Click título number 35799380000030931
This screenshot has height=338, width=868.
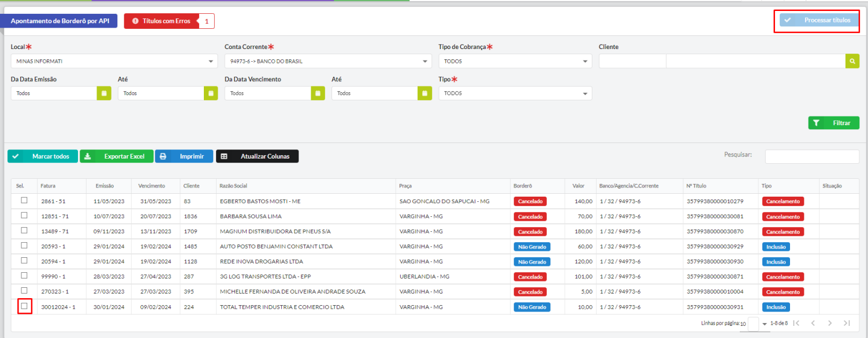coord(714,307)
